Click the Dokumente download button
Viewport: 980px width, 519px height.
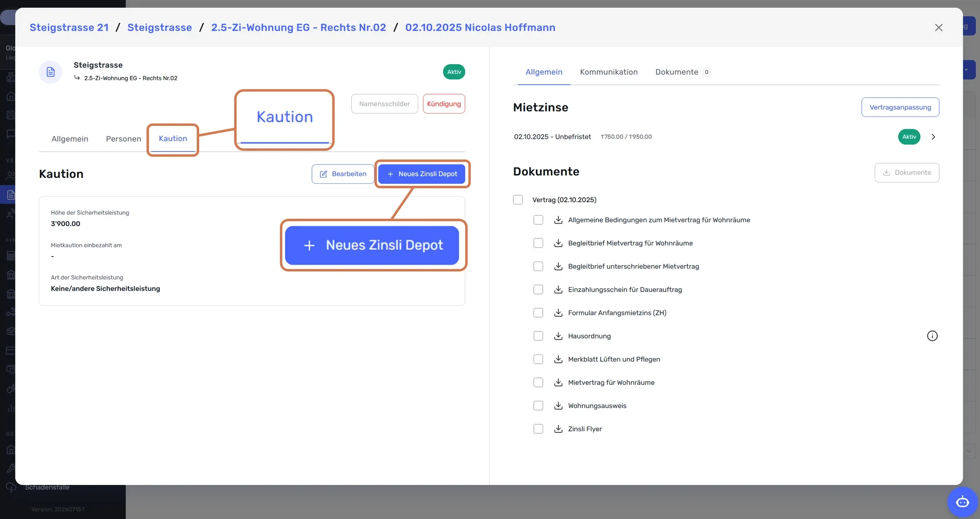point(907,172)
